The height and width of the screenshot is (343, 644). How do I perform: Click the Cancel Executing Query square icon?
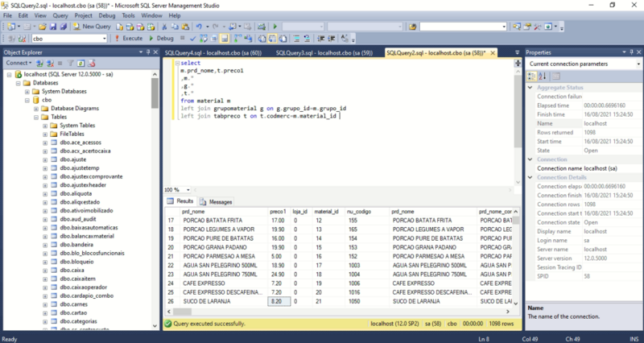coord(183,38)
